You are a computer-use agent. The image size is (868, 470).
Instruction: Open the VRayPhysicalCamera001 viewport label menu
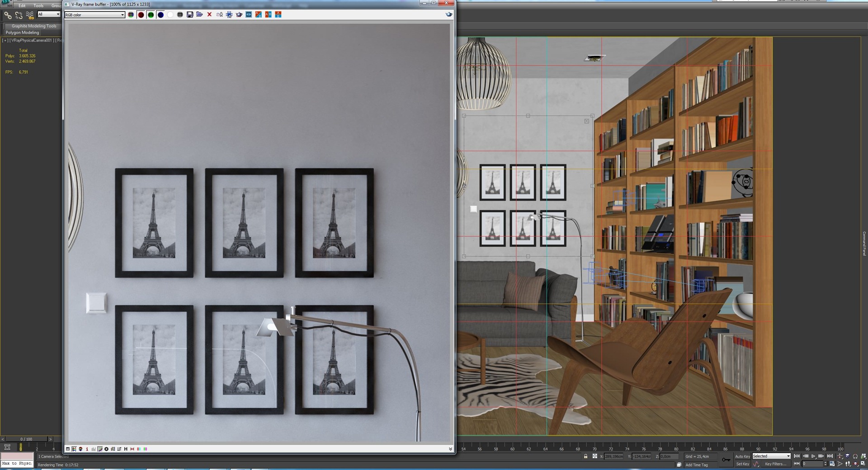[31, 40]
